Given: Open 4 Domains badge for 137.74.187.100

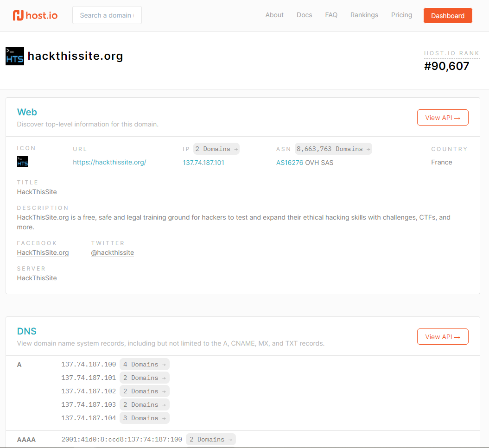Looking at the screenshot, I should tap(145, 365).
